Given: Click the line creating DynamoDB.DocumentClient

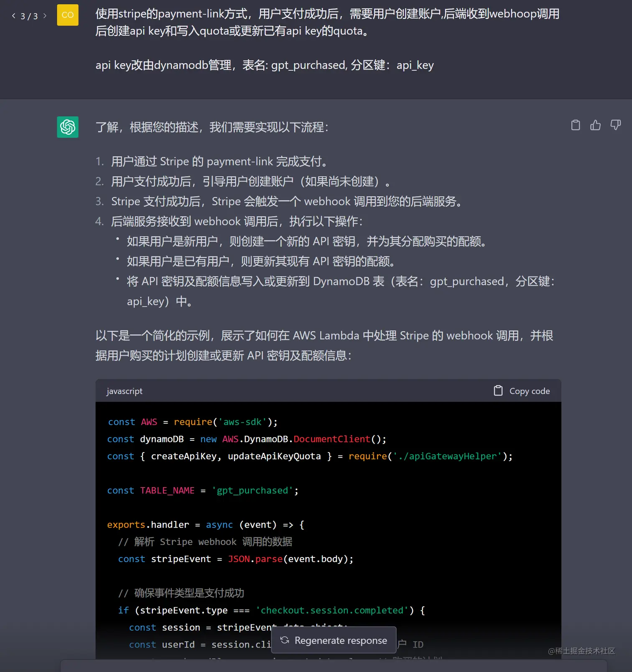Looking at the screenshot, I should (247, 439).
